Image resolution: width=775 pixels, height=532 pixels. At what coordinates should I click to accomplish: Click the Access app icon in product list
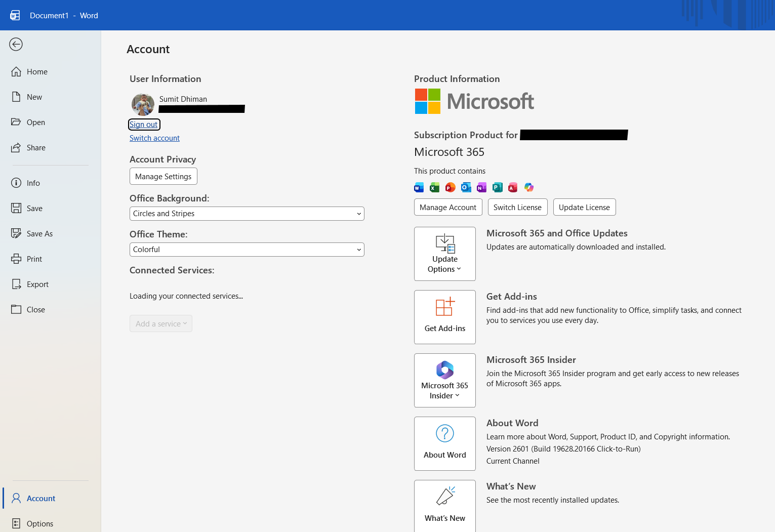coord(513,187)
